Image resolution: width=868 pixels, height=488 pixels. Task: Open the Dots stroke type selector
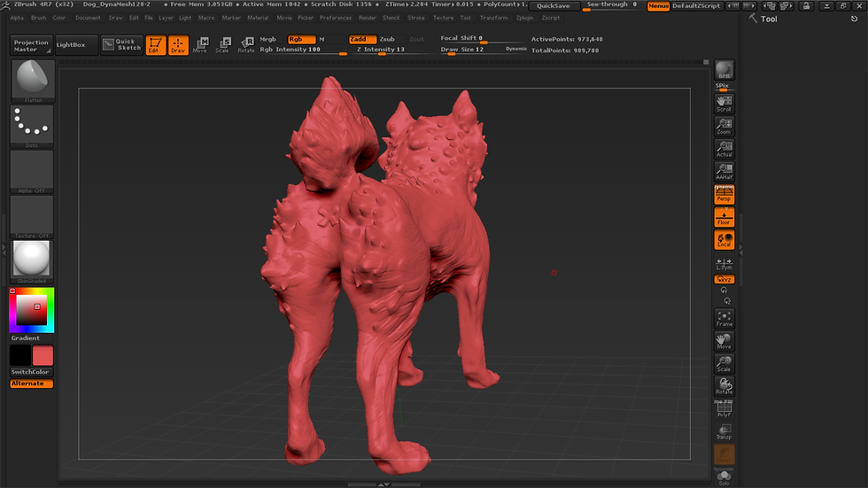click(32, 126)
